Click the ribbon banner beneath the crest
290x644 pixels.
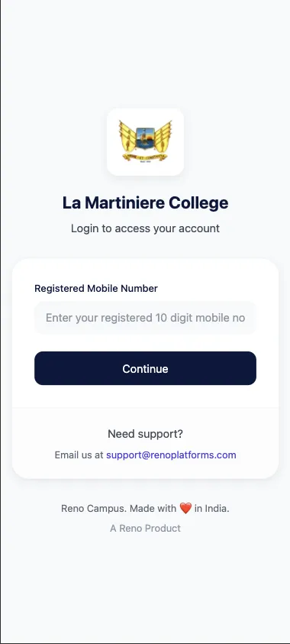[x=145, y=157]
